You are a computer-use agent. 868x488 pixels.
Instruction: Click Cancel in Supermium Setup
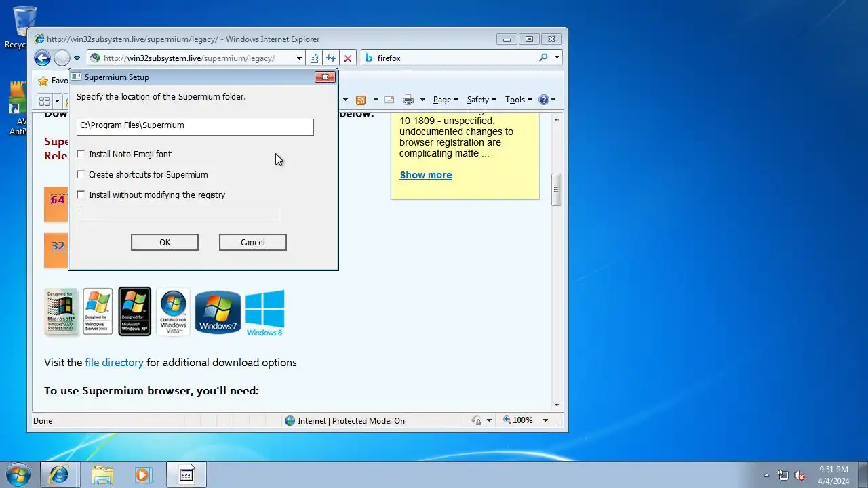[253, 243]
